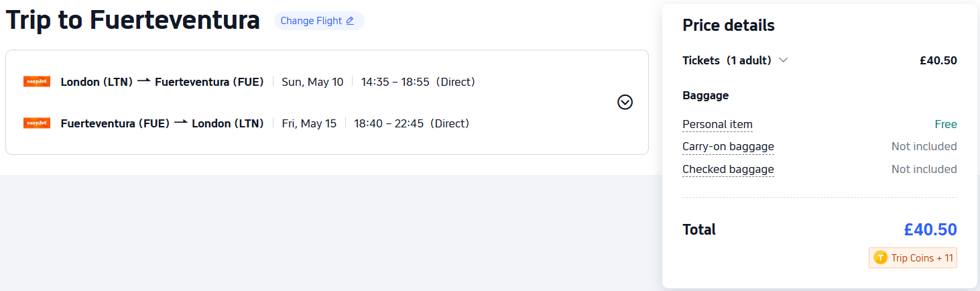The width and height of the screenshot is (980, 291).
Task: Open the Checked baggage info link
Action: pos(728,169)
